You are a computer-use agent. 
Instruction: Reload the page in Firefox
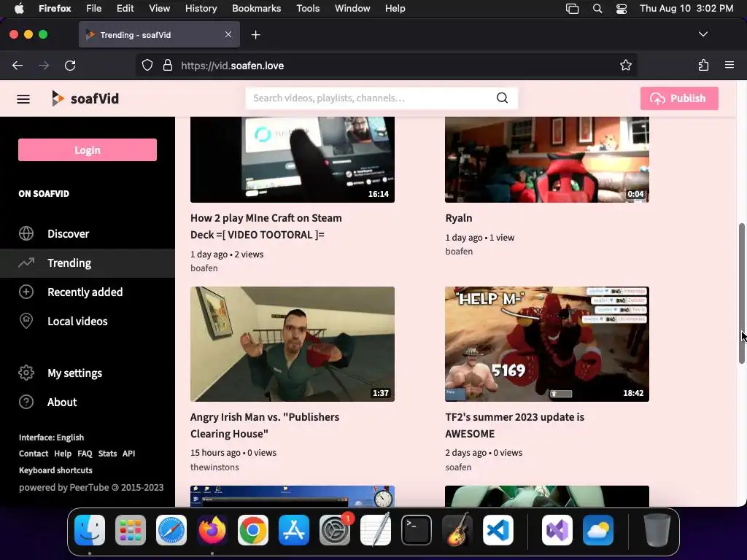[70, 66]
